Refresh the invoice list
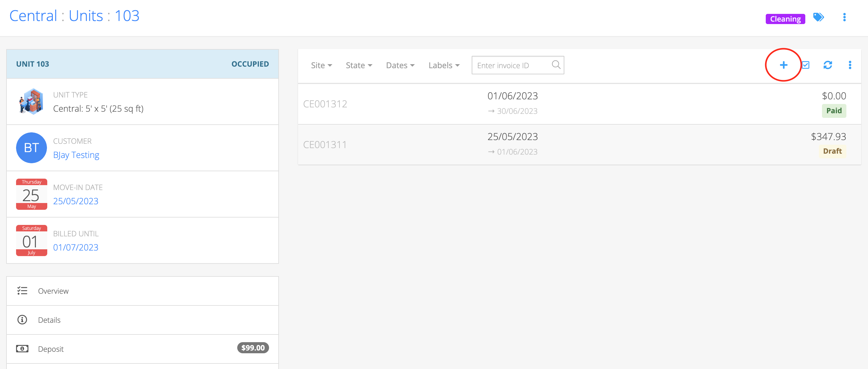Screen dimensions: 868x369 point(828,65)
